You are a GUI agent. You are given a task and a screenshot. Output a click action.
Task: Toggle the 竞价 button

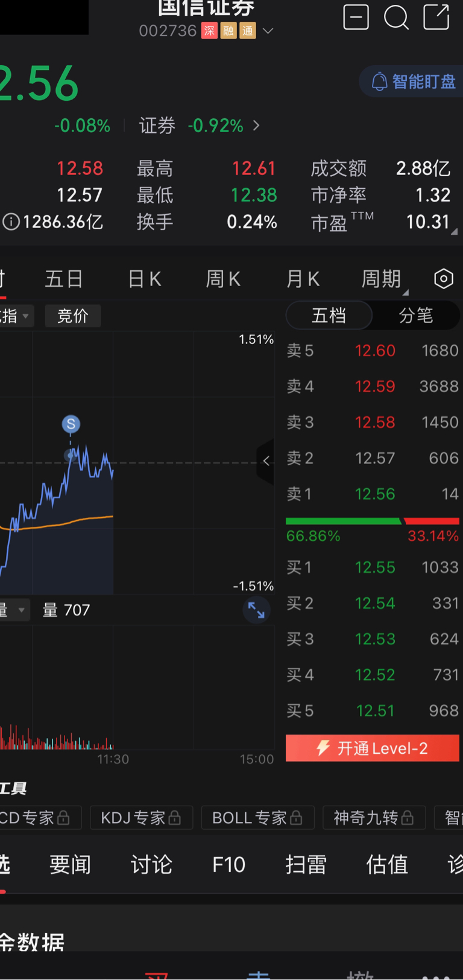click(73, 316)
